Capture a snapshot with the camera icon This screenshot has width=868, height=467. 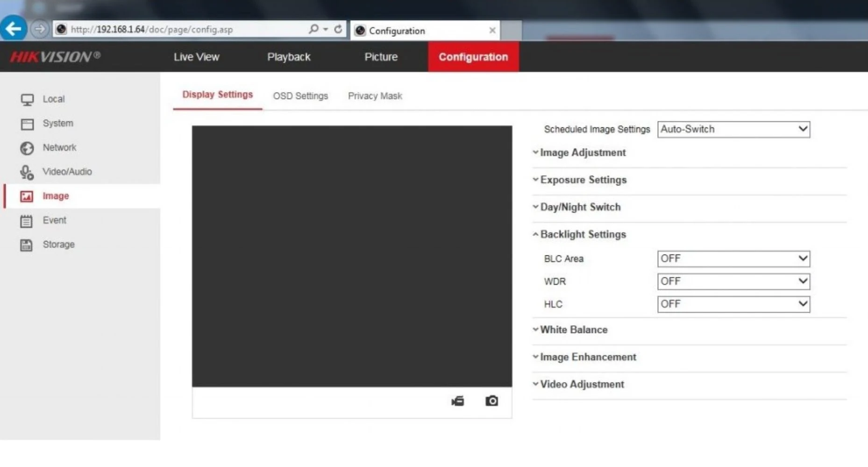(491, 401)
